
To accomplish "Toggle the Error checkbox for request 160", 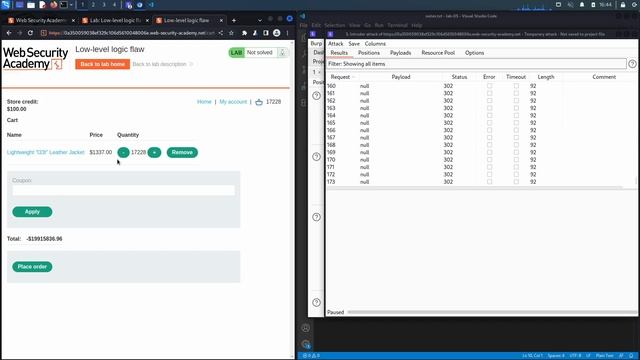I will pos(489,86).
